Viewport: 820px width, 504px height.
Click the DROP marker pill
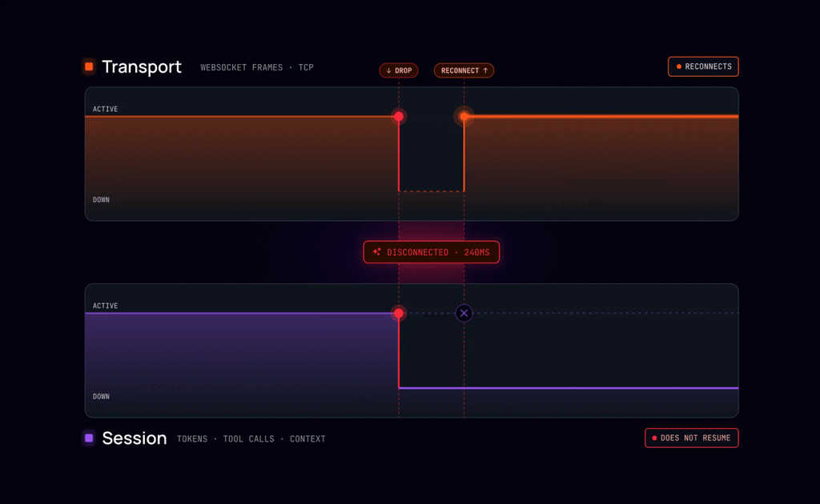point(399,70)
